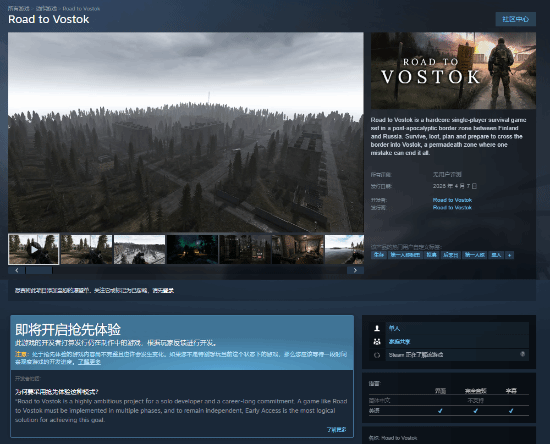Click Road to Vostok breadcrumb link
This screenshot has height=444, width=550.
pos(81,8)
